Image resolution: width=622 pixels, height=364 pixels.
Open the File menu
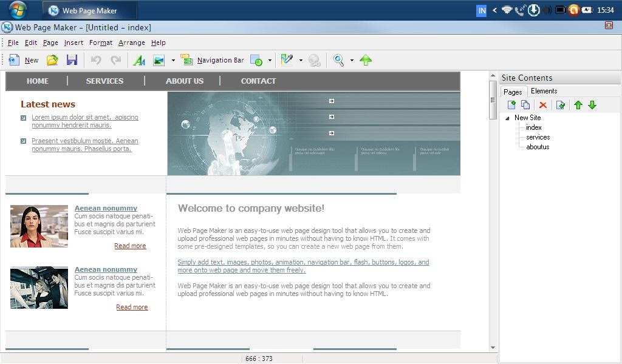pyautogui.click(x=13, y=42)
